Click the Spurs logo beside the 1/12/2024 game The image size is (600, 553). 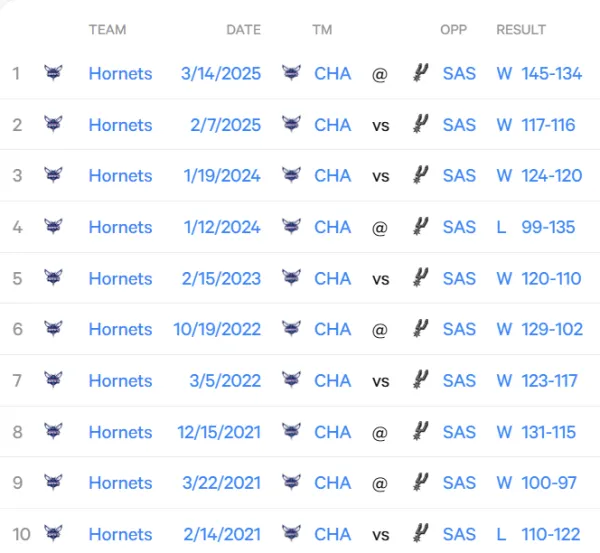click(x=421, y=226)
